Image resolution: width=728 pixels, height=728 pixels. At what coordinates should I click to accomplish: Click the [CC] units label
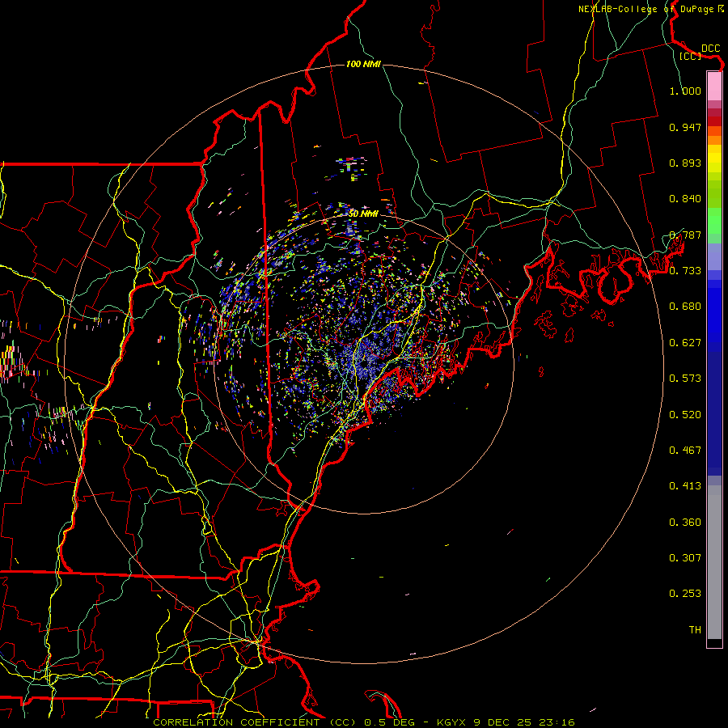click(x=691, y=56)
